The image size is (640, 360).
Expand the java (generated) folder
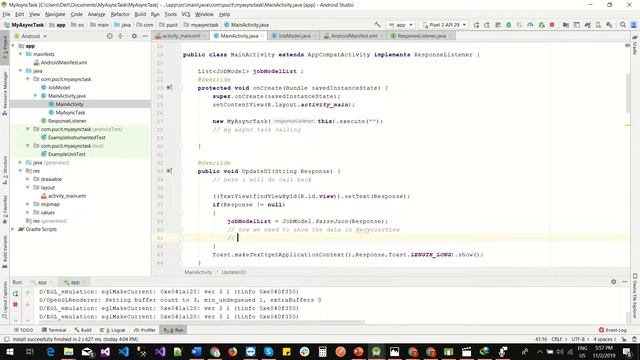[20, 162]
